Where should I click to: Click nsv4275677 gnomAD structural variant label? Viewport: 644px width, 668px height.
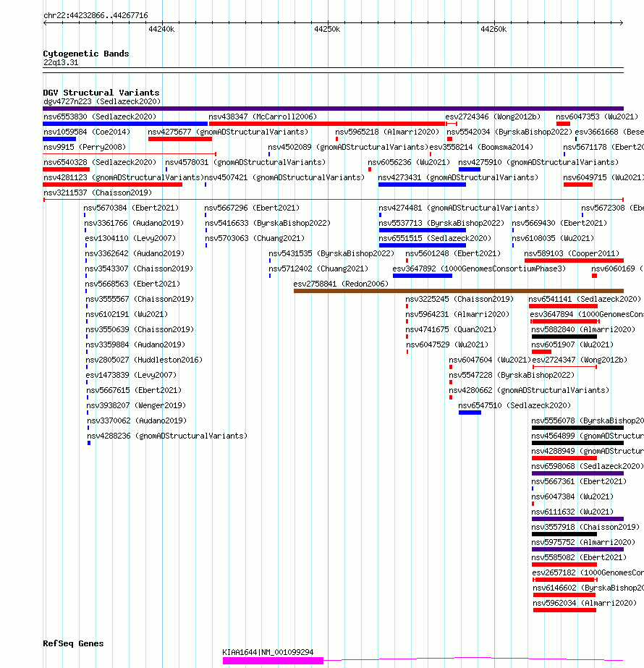point(228,132)
